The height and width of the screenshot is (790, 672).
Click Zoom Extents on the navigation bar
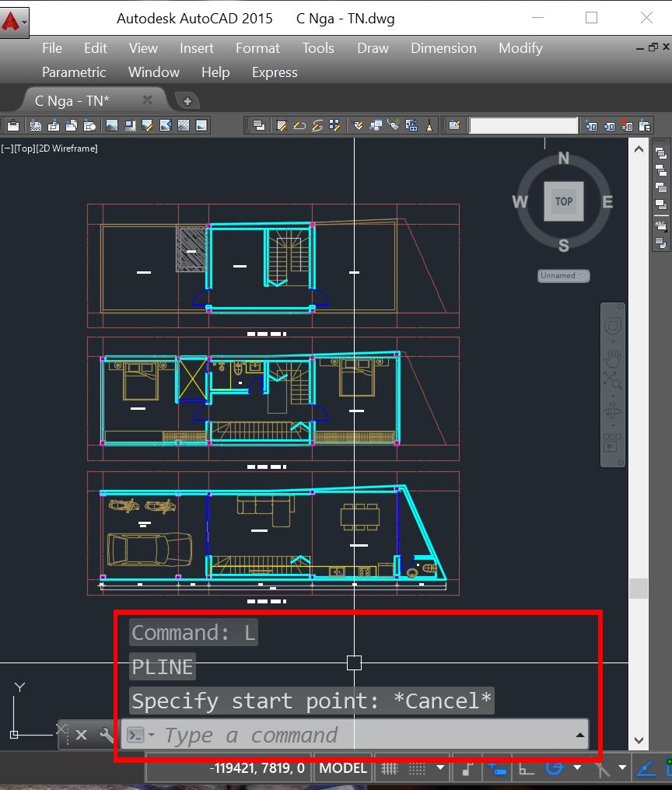[x=613, y=381]
